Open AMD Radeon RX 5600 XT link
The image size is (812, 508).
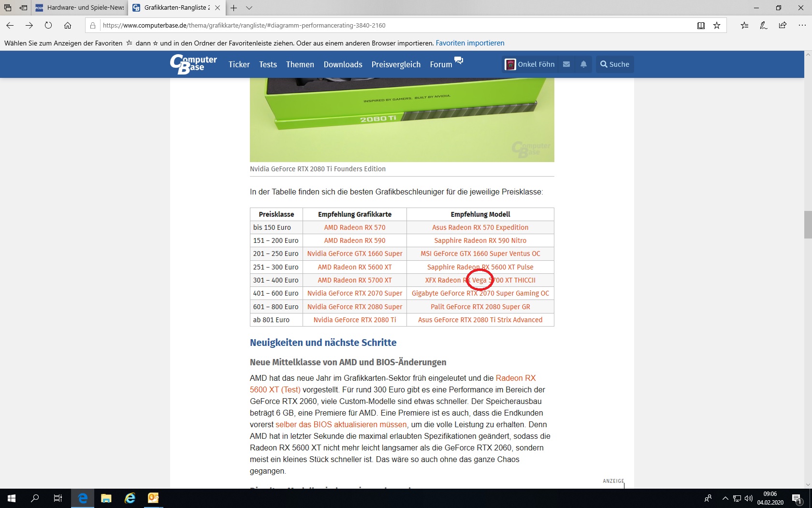click(355, 267)
